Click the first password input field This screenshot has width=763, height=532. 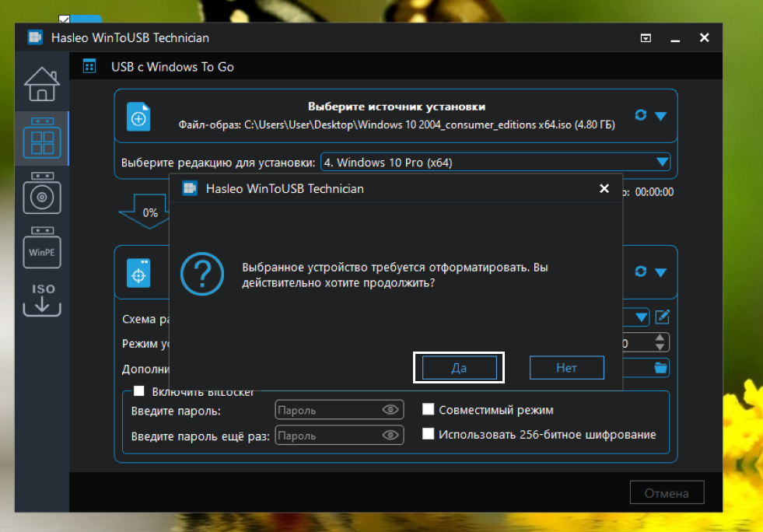(x=339, y=410)
